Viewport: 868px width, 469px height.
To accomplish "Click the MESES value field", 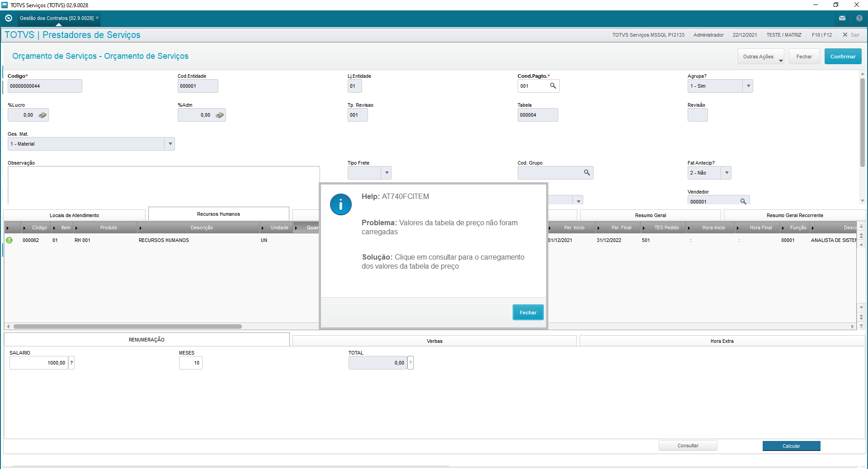I will pos(190,363).
